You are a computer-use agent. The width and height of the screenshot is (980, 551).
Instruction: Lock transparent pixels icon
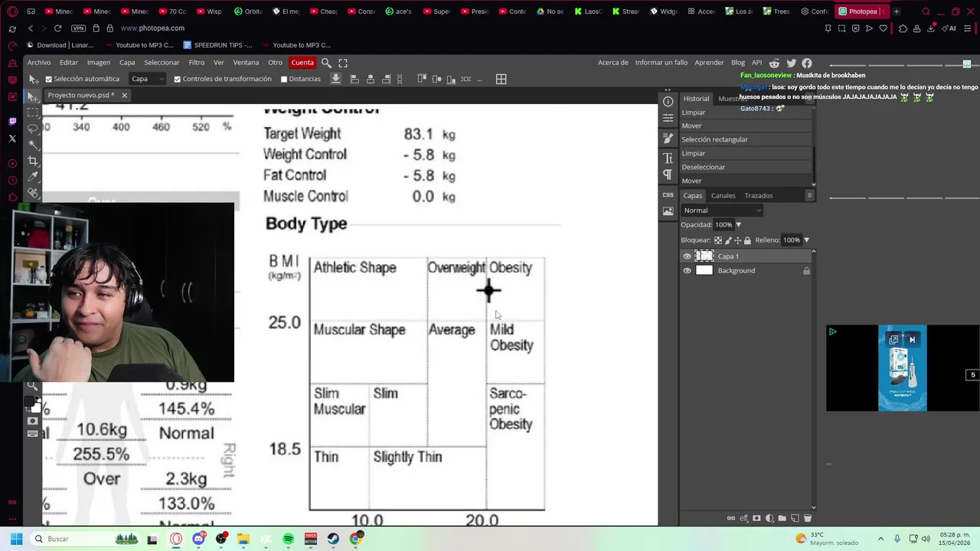(x=717, y=240)
